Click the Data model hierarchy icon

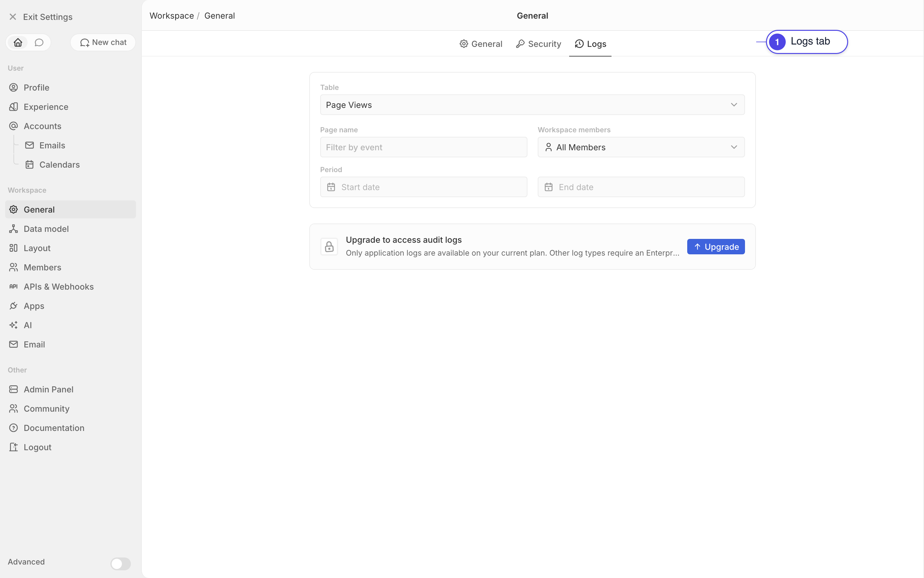[13, 229]
